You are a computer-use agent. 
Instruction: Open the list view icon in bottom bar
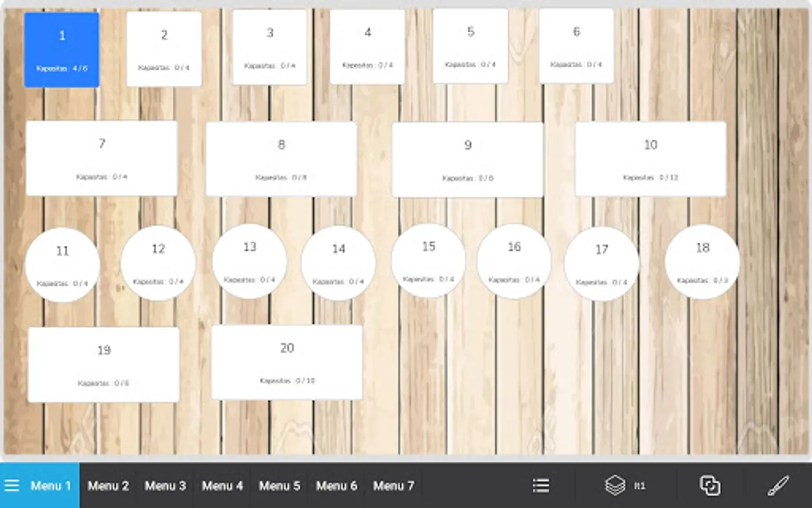pyautogui.click(x=541, y=485)
